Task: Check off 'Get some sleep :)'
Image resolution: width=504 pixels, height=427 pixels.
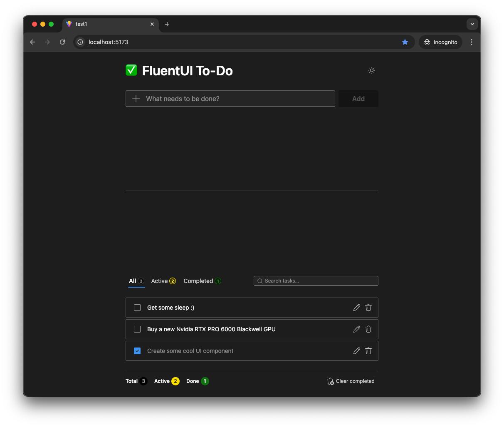Action: pos(137,308)
